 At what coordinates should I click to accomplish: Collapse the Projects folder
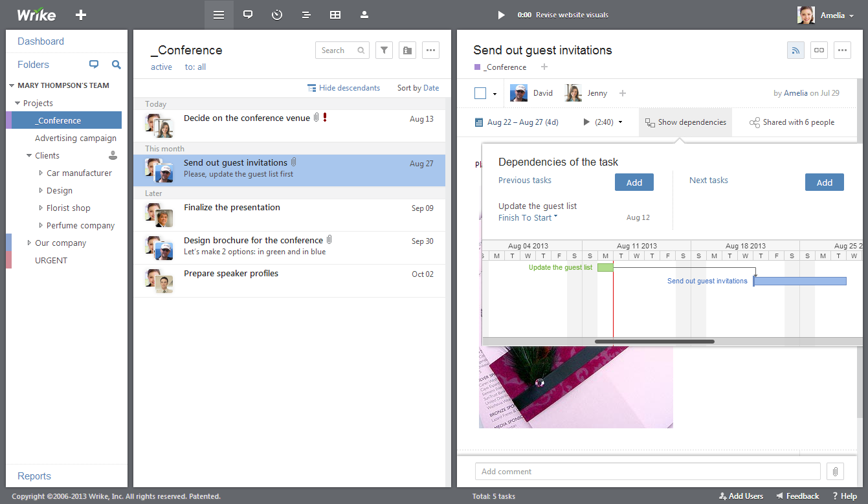17,104
